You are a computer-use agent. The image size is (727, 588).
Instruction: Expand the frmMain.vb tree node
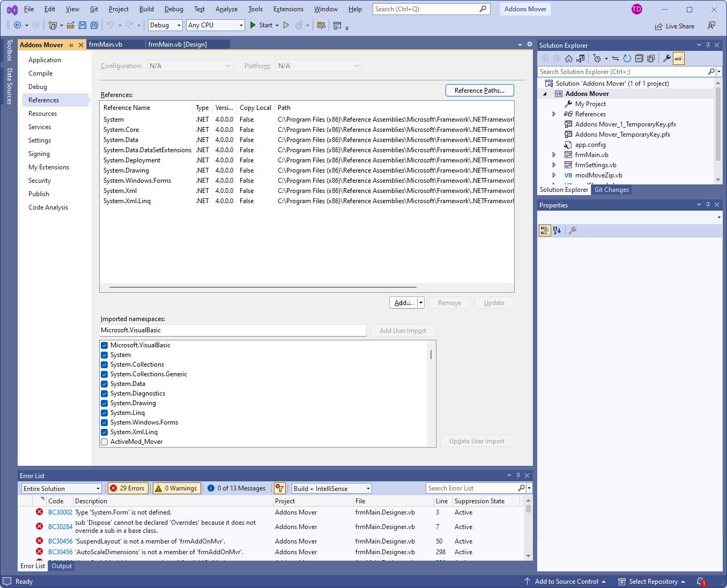click(554, 155)
